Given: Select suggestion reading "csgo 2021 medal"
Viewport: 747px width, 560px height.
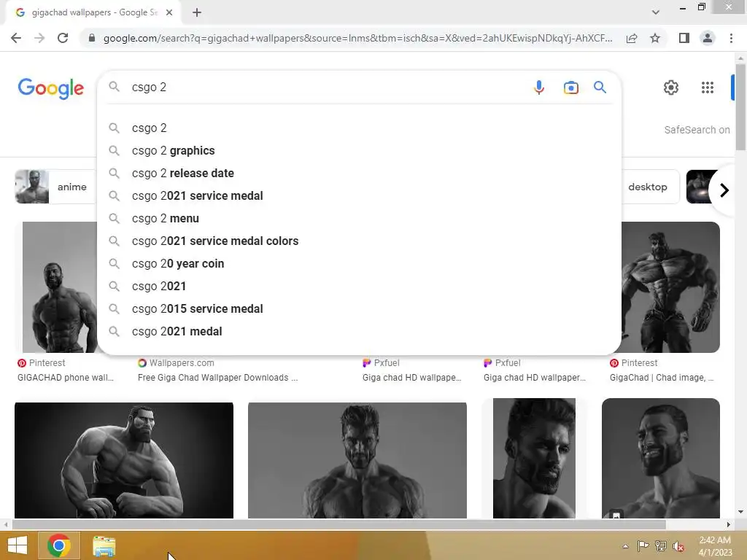Looking at the screenshot, I should (x=359, y=332).
